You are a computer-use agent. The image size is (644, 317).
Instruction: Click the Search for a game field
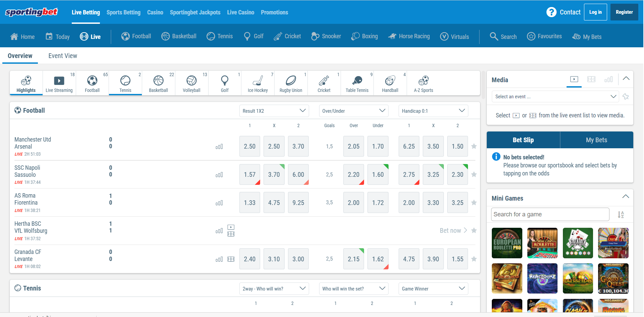550,214
